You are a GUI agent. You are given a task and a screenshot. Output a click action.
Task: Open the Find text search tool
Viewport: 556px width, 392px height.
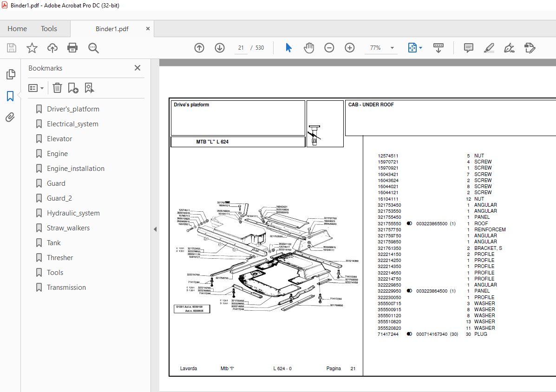[x=93, y=48]
